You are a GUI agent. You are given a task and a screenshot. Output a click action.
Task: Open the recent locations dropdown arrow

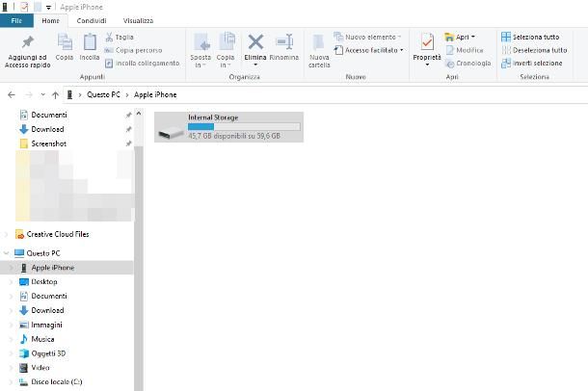pyautogui.click(x=42, y=94)
